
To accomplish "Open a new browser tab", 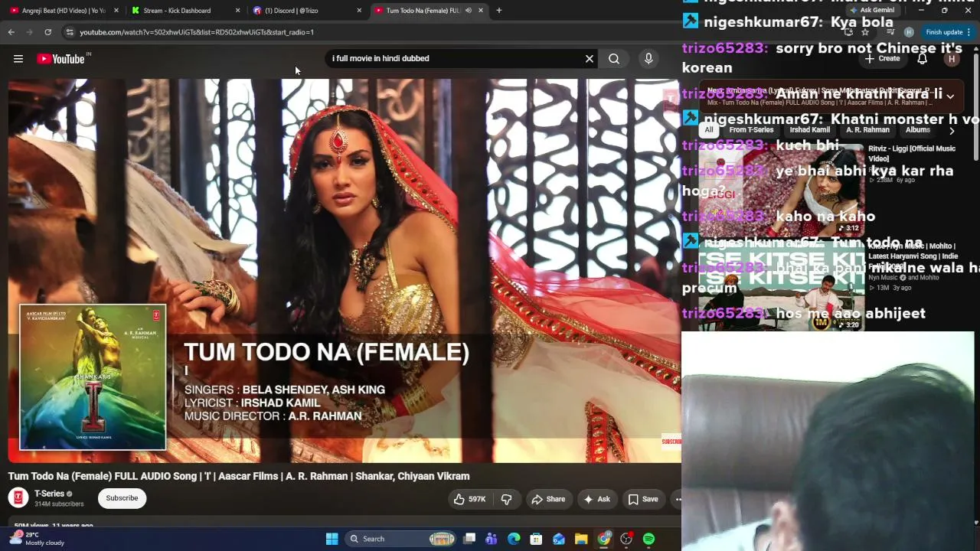I will click(499, 11).
